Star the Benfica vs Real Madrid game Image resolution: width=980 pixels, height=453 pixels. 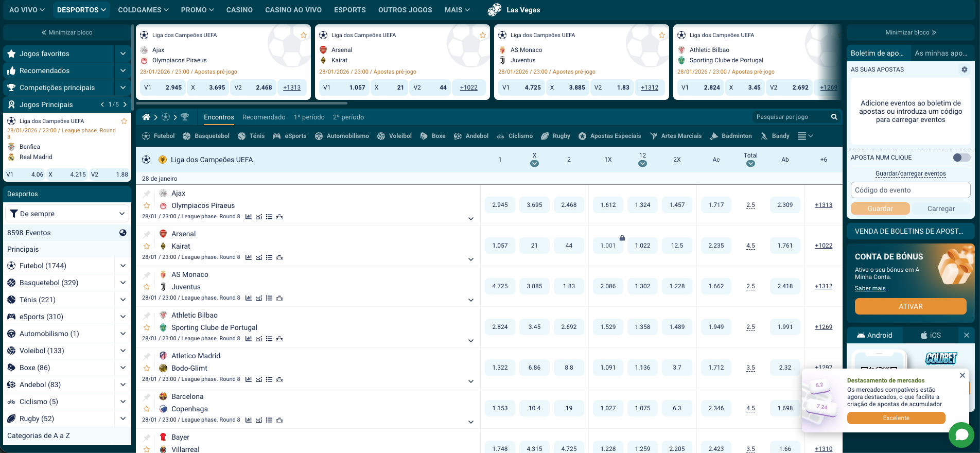[x=124, y=121]
